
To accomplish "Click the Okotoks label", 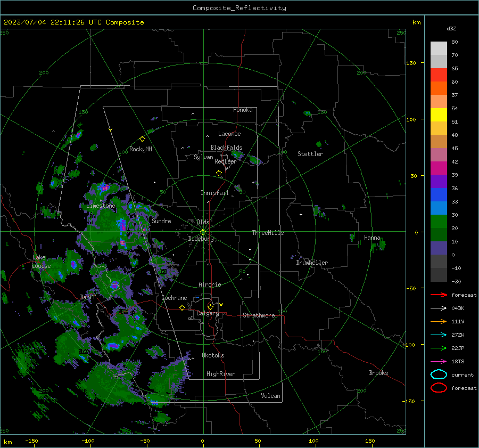I will (x=213, y=355).
